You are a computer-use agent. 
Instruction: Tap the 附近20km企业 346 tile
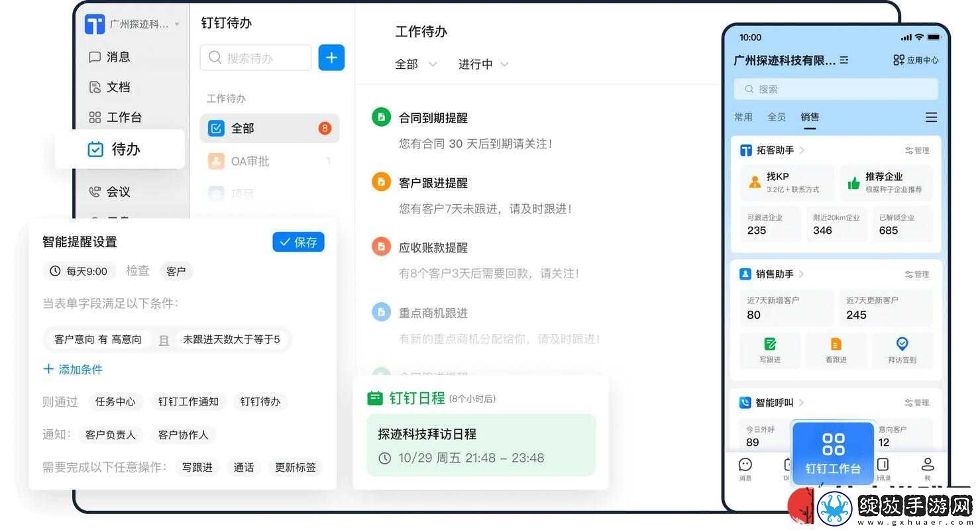pos(836,224)
